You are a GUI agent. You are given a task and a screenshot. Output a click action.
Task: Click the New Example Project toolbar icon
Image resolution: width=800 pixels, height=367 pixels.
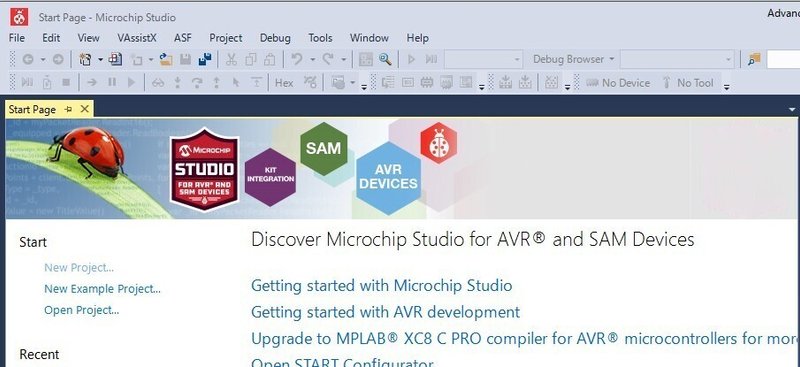[x=116, y=59]
